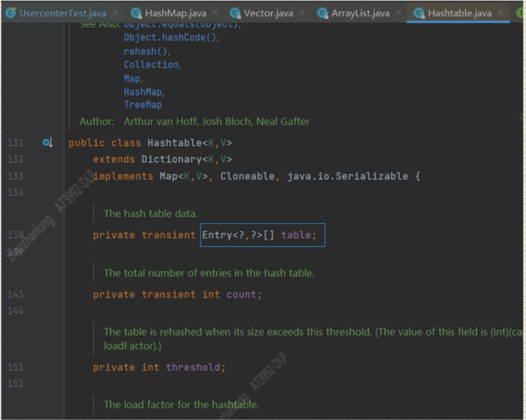Click line number 143 in the gutter

pos(15,294)
